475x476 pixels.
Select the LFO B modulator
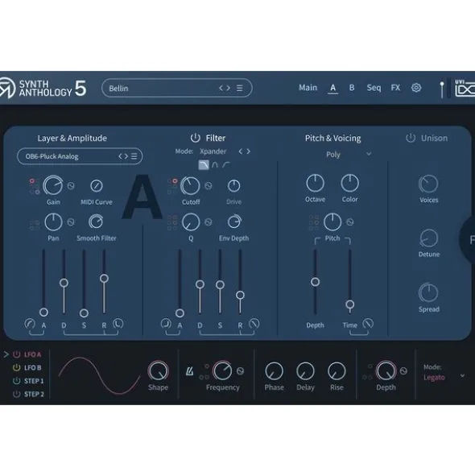pos(32,367)
